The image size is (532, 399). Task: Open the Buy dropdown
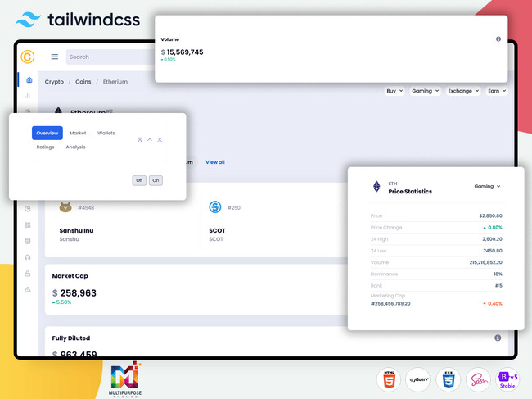(x=394, y=91)
